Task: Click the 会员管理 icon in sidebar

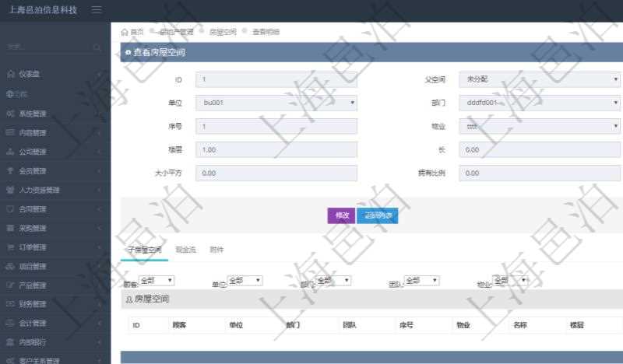Action: click(10, 171)
